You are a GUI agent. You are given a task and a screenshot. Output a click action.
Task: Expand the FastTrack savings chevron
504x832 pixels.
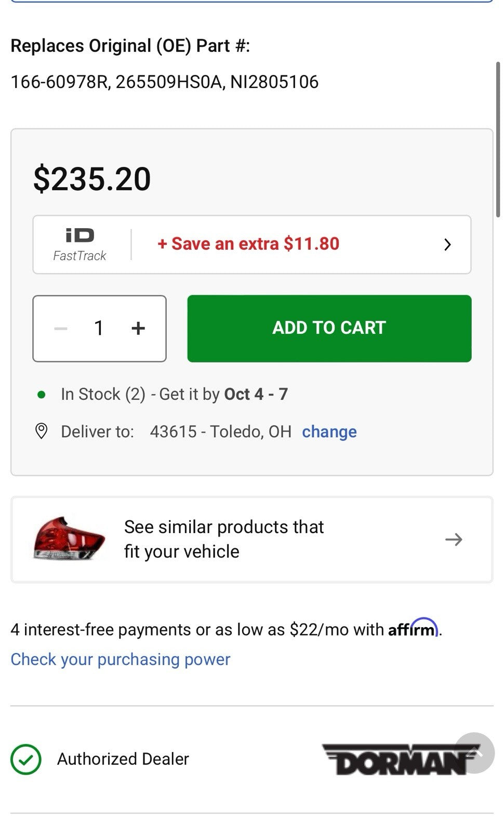pyautogui.click(x=448, y=244)
